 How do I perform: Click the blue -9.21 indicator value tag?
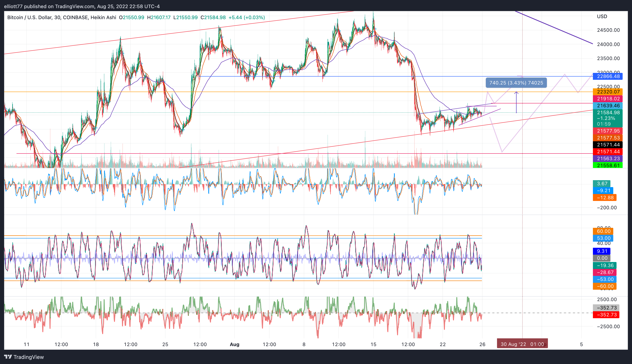coord(603,191)
